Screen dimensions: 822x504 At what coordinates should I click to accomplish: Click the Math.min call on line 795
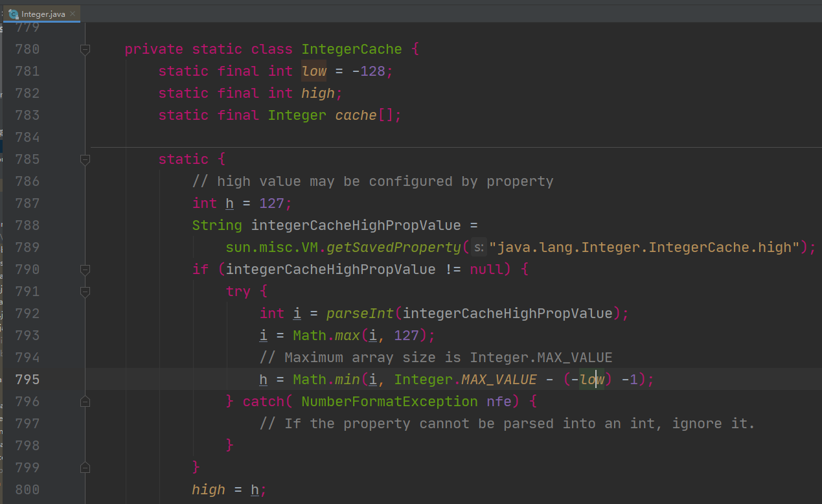coord(326,380)
